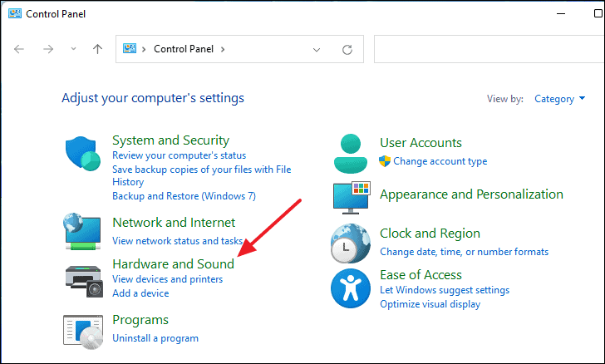Open Ease of Access category
Image resolution: width=605 pixels, height=364 pixels.
point(421,275)
